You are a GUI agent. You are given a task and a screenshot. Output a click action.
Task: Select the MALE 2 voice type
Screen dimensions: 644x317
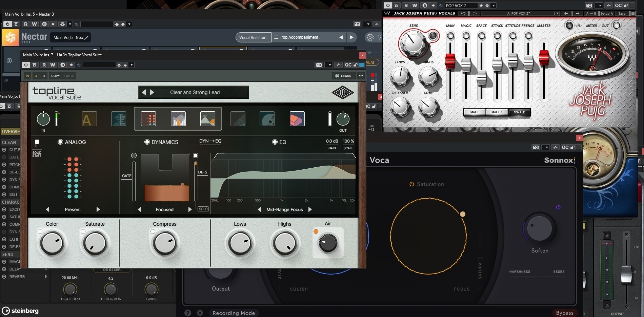tap(497, 112)
